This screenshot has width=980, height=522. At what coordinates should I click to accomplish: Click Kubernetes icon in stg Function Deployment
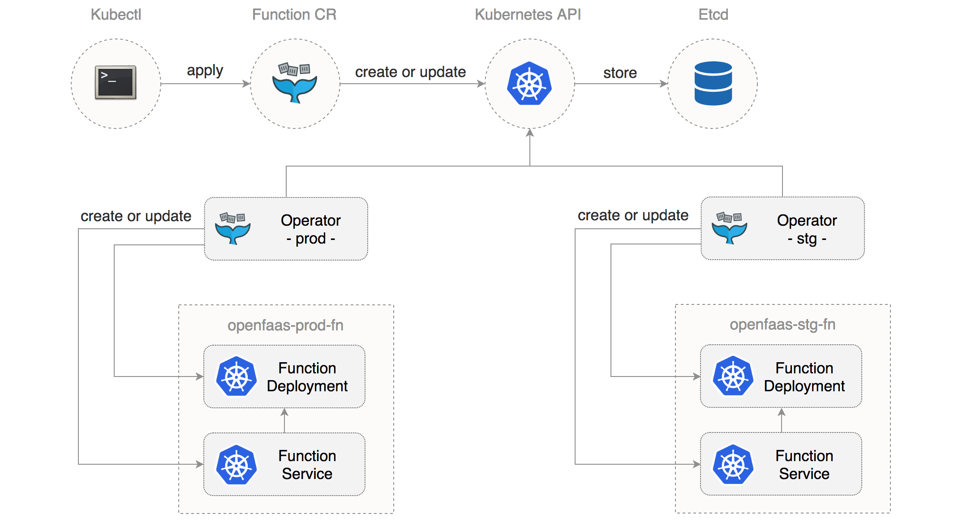pyautogui.click(x=733, y=376)
